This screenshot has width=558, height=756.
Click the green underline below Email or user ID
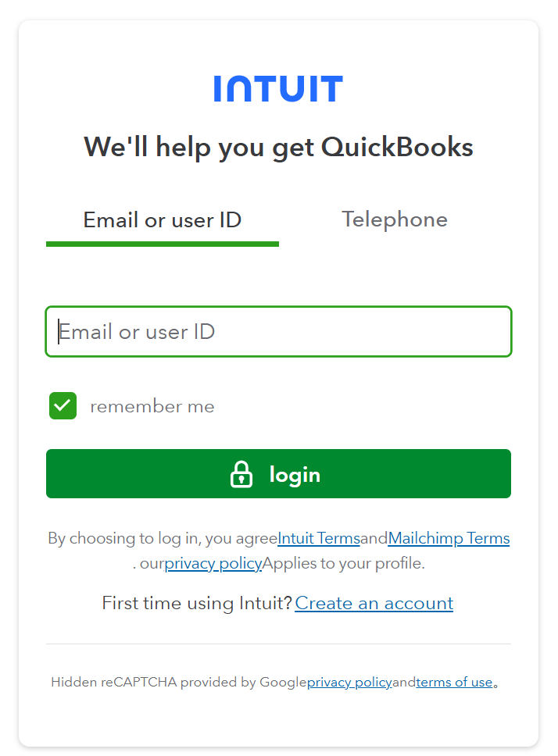point(162,244)
